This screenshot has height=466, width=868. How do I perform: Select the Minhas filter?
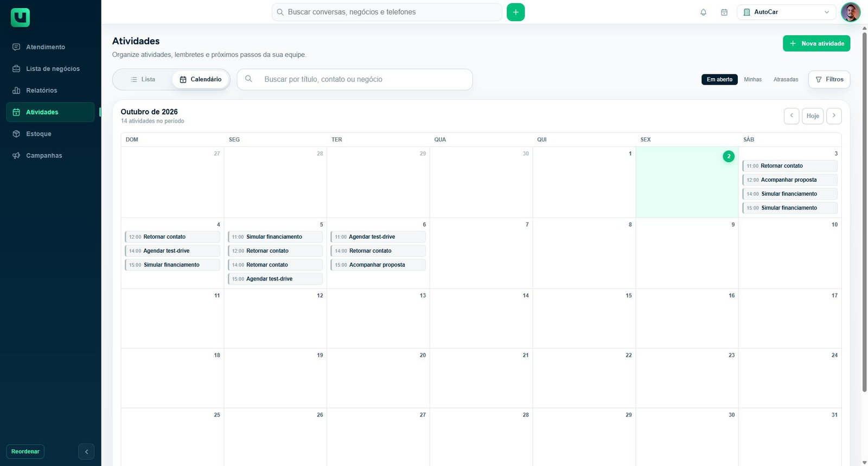coord(752,79)
